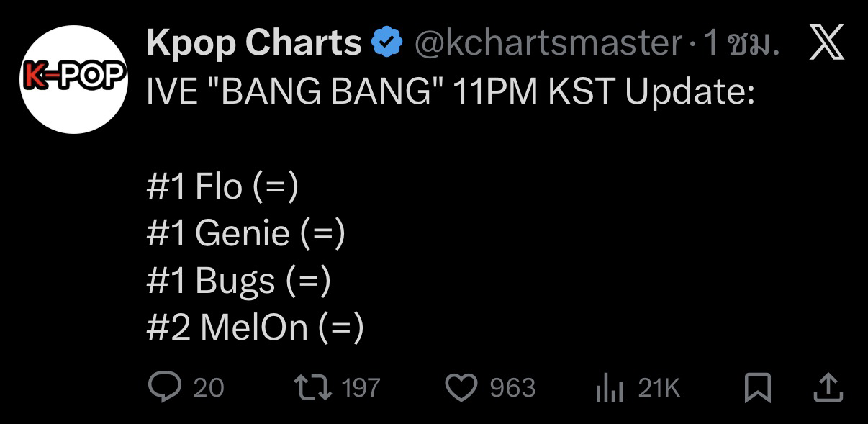The image size is (868, 424).
Task: Click the share upload arrow icon
Action: pyautogui.click(x=827, y=388)
